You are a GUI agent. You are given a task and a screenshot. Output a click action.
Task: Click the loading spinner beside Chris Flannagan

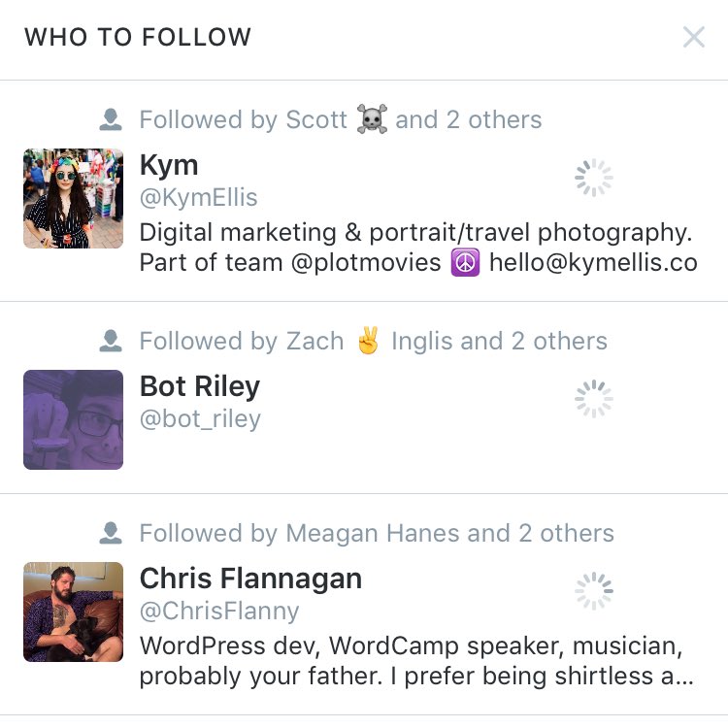[x=593, y=590]
